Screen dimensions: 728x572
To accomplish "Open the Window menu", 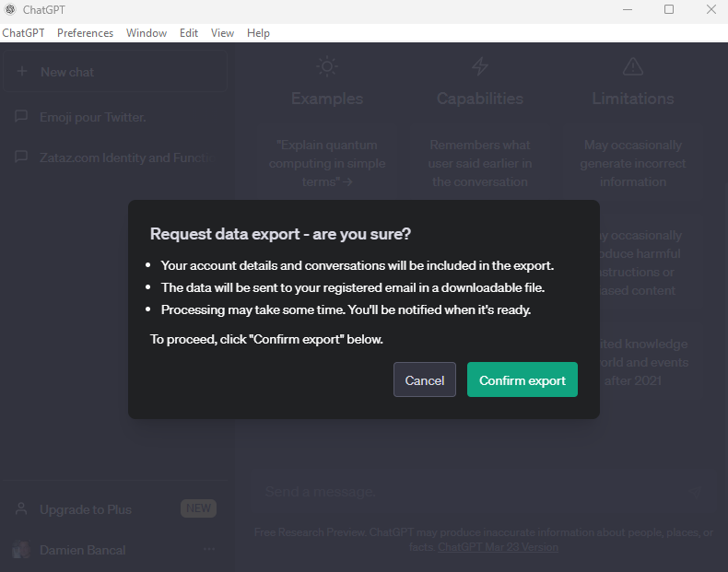I will coord(147,33).
